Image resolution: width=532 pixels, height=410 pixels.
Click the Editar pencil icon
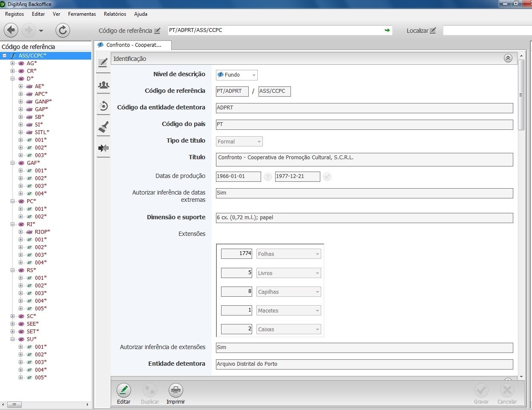click(124, 390)
